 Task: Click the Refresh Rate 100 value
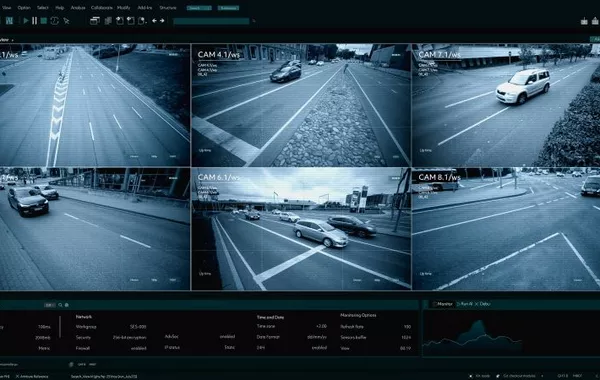(x=407, y=327)
